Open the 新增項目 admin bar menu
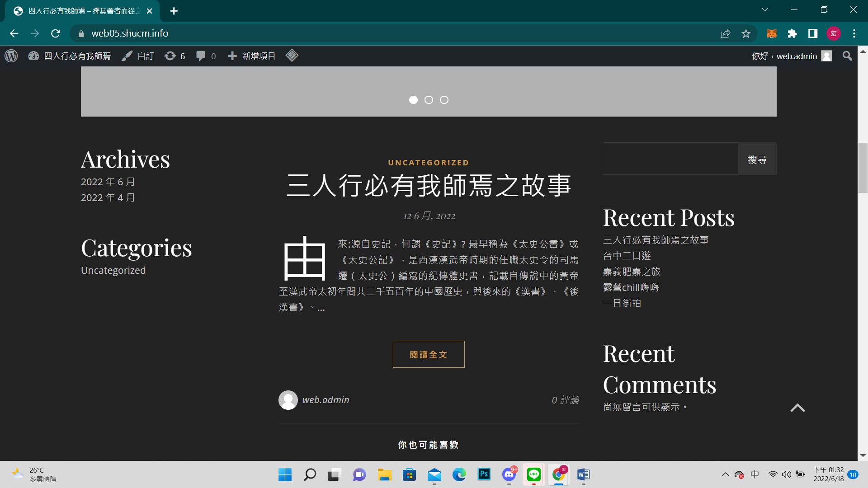Image resolution: width=868 pixels, height=488 pixels. pyautogui.click(x=252, y=56)
